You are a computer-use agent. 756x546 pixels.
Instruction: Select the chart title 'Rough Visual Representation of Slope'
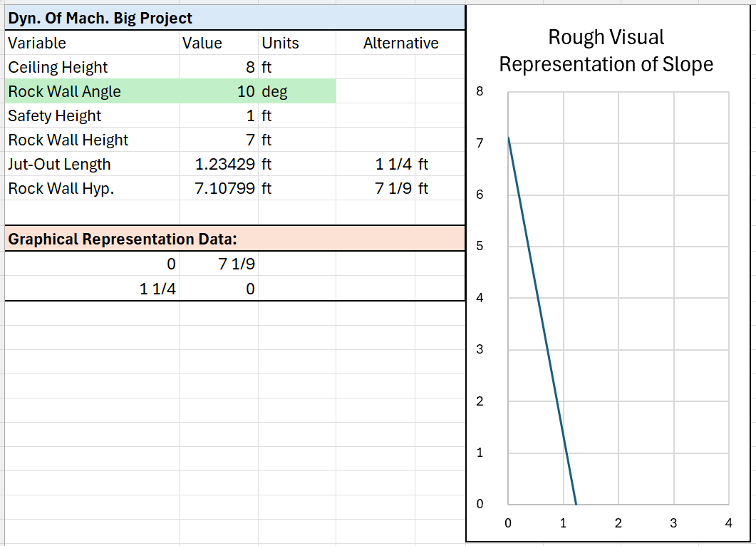[x=606, y=51]
